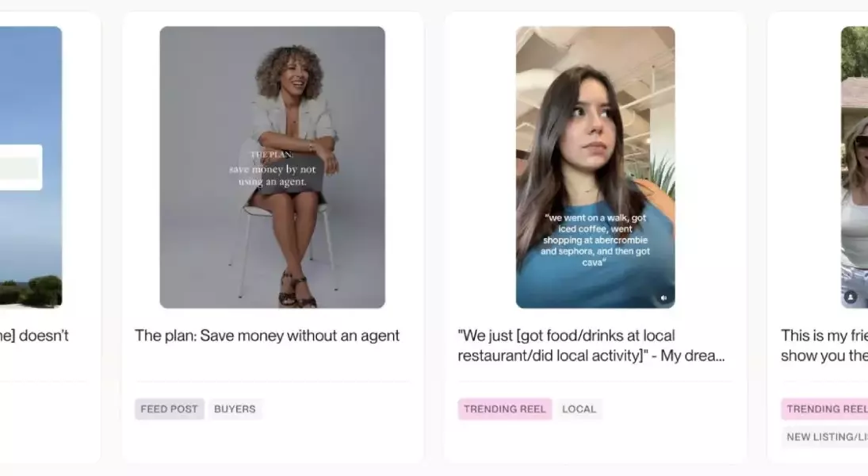The height and width of the screenshot is (476, 868).
Task: Open 'The plan: Save money without an agent' title
Action: 267,336
